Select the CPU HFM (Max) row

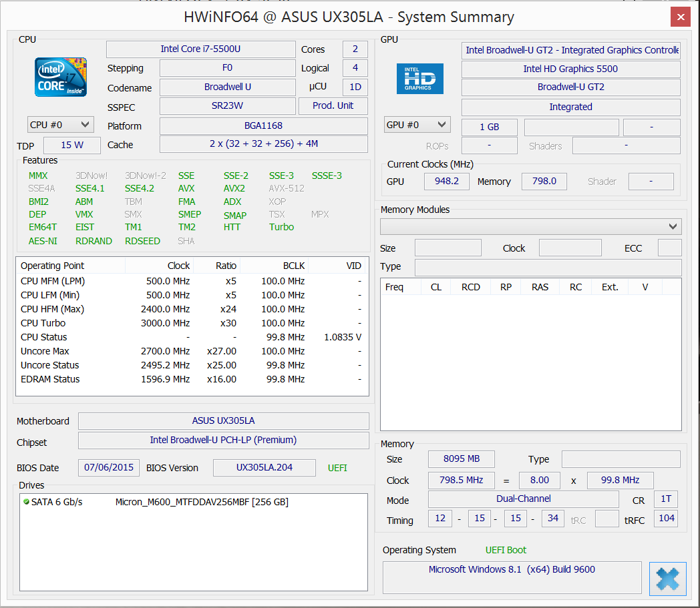click(191, 309)
